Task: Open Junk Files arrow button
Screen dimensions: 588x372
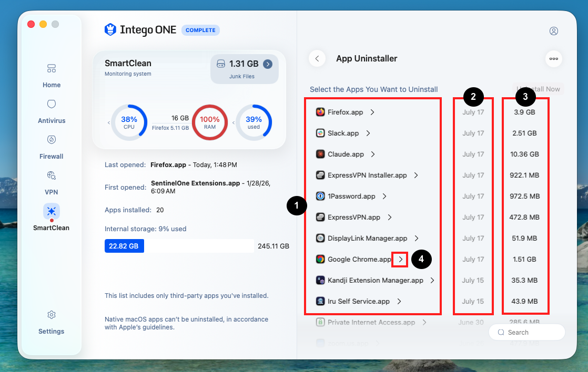Action: click(x=268, y=64)
